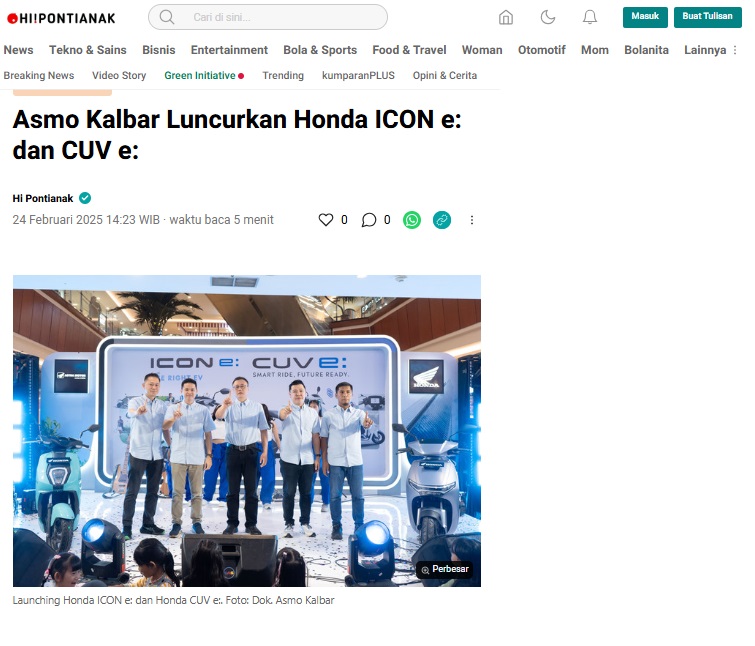The height and width of the screenshot is (646, 755).
Task: Click the search magnifier icon
Action: pyautogui.click(x=167, y=17)
